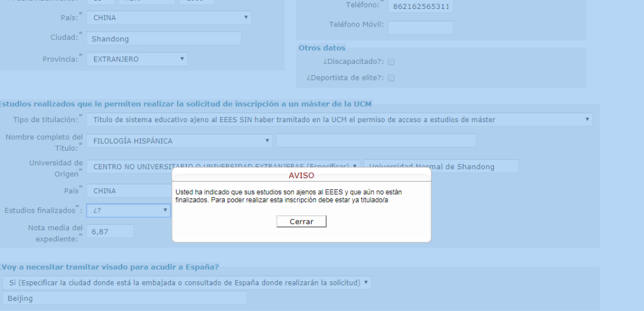This screenshot has height=311, width=644.
Task: Click the Teléfono Móvil label
Action: [x=357, y=24]
